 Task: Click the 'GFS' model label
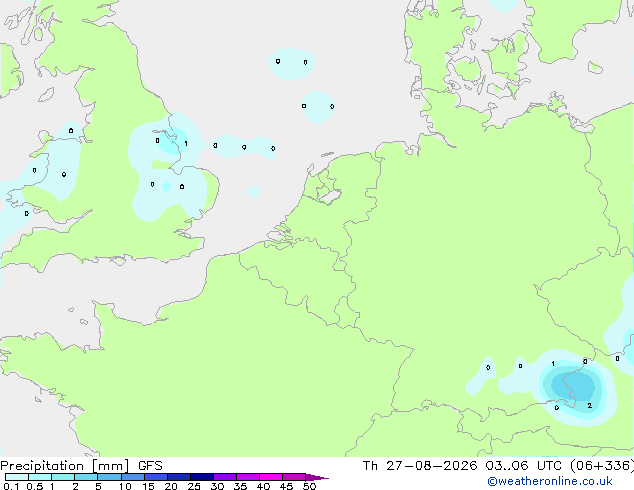(x=150, y=466)
